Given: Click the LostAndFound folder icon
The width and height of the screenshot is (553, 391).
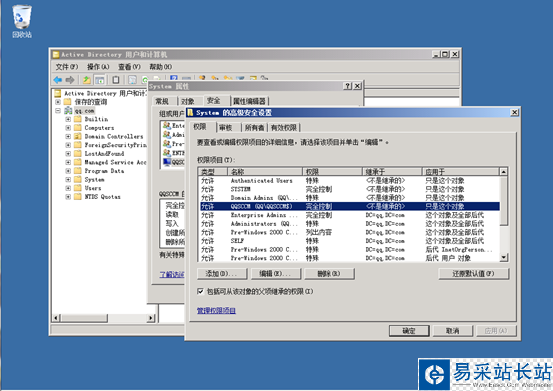Looking at the screenshot, I should tap(78, 154).
